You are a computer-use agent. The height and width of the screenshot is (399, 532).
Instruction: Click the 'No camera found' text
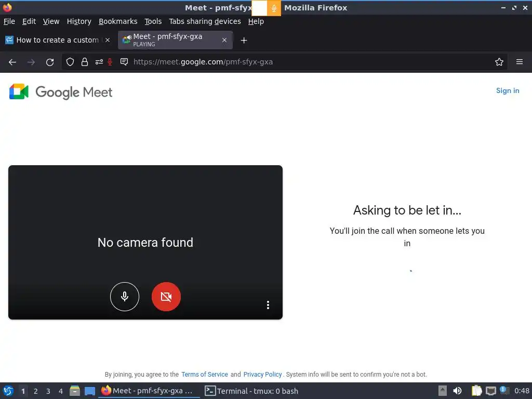(x=145, y=243)
